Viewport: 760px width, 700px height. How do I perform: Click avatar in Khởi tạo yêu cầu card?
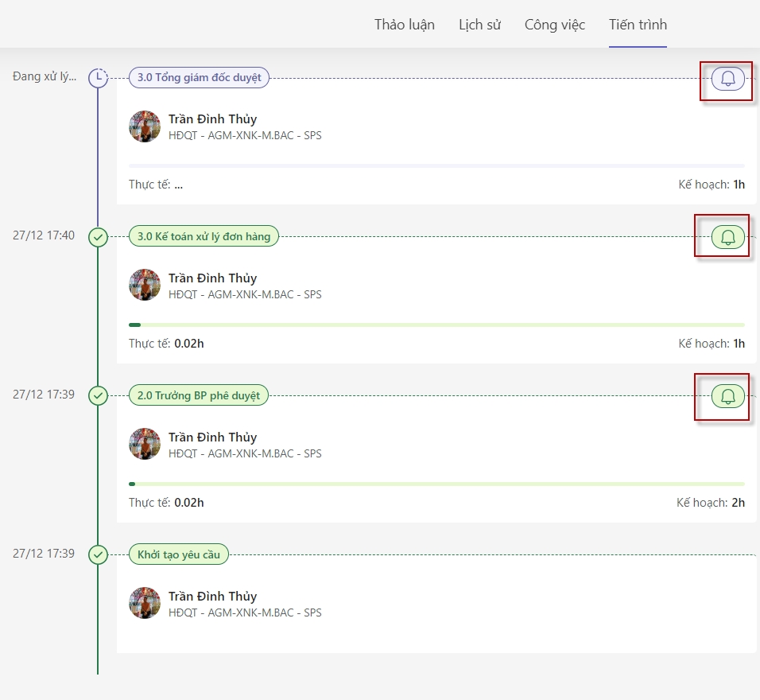[x=145, y=604]
